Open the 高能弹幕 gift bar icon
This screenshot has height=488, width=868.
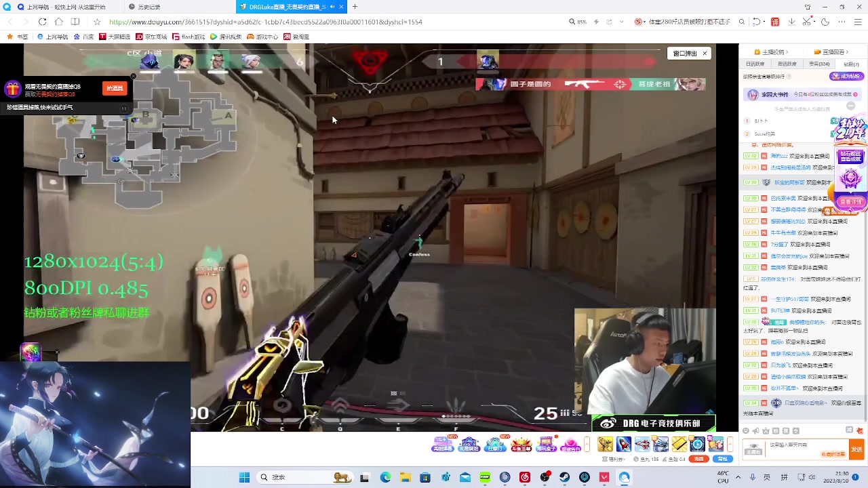pos(443,444)
